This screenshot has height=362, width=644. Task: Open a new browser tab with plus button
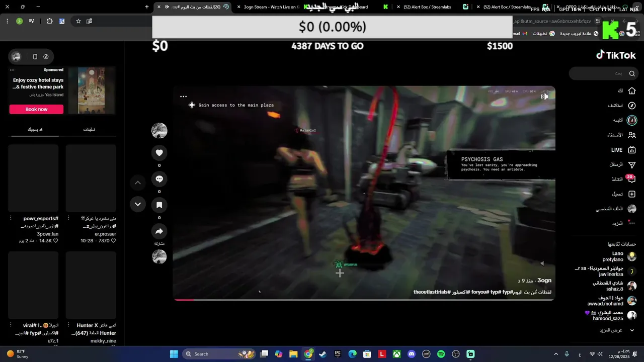tap(147, 7)
